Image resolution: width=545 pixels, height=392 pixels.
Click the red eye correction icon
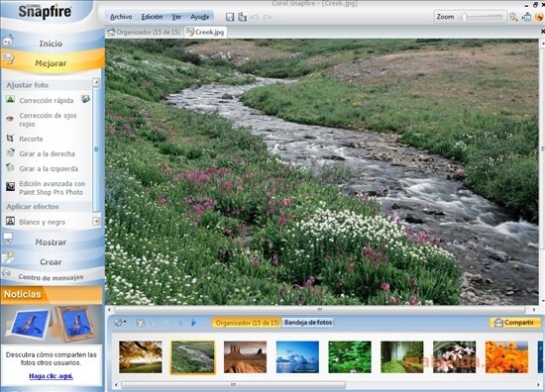(10, 119)
